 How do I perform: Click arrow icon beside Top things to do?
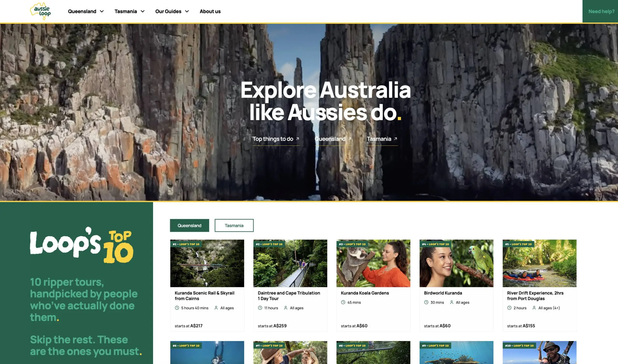tap(297, 139)
